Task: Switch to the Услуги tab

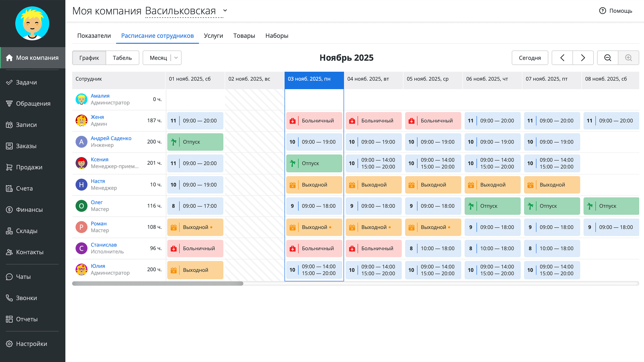Action: (x=213, y=36)
